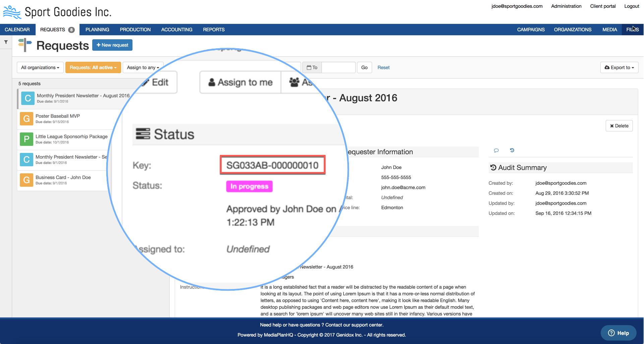Select the blue C icon for August newsletter
The image size is (644, 344).
[27, 98]
